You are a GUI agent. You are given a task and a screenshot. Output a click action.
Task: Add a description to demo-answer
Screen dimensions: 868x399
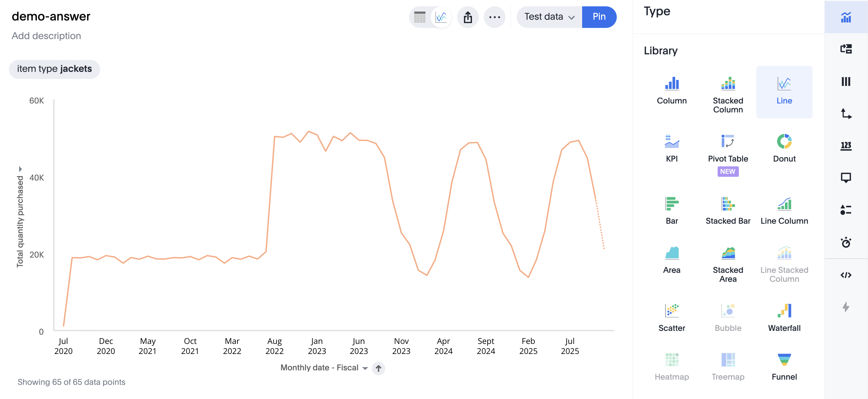tap(46, 36)
